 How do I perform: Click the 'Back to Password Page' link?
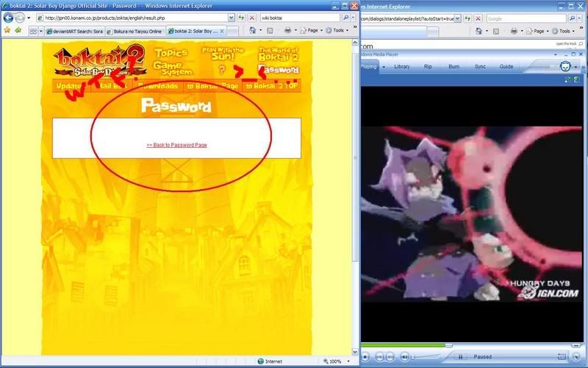176,145
